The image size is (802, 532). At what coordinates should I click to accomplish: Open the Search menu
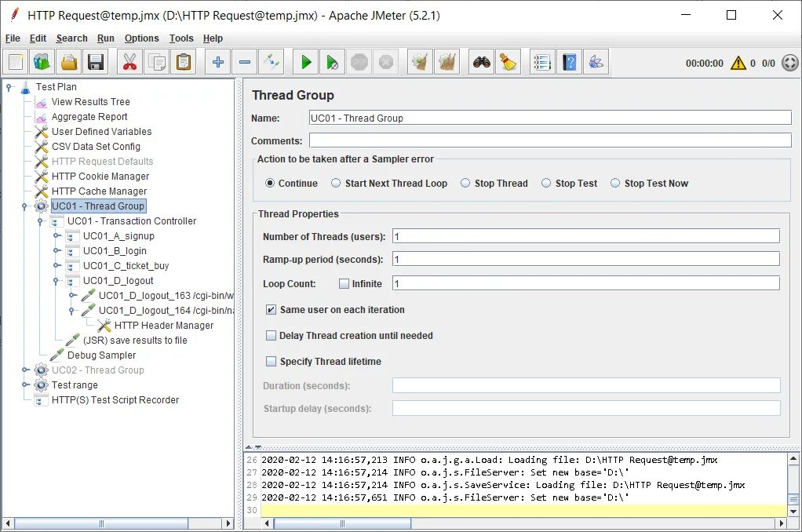[71, 38]
